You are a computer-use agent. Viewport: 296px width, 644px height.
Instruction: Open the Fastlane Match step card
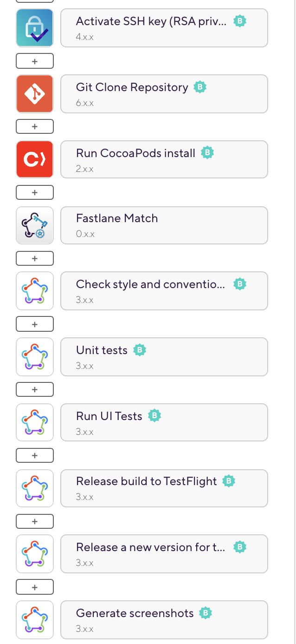point(164,225)
